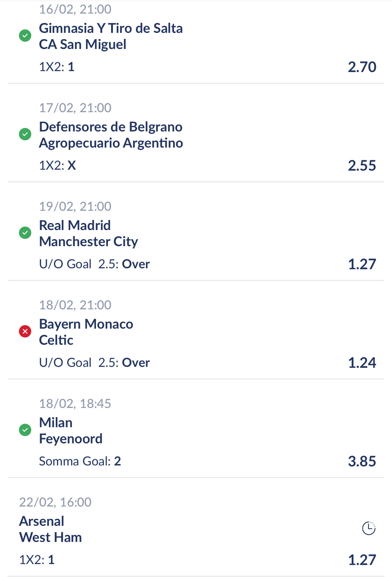The width and height of the screenshot is (392, 577).
Task: Tap the 1.24 odds for Bayern Monaco
Action: coord(362,363)
